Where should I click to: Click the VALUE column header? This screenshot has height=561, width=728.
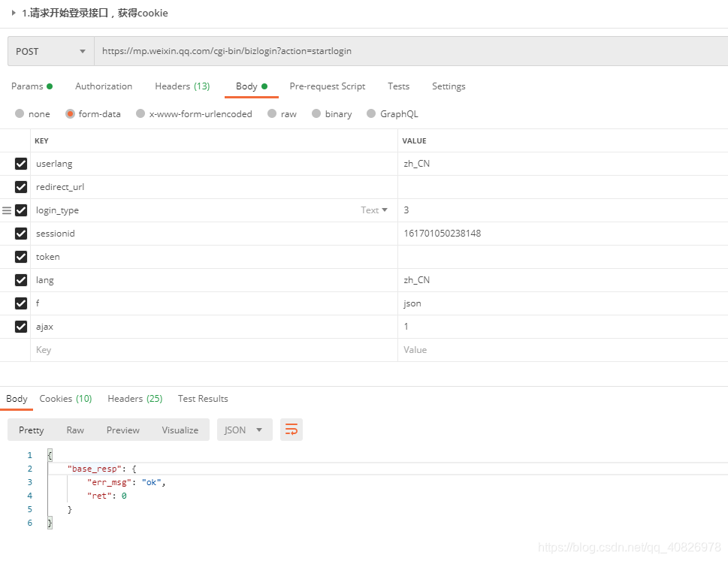[x=414, y=140]
